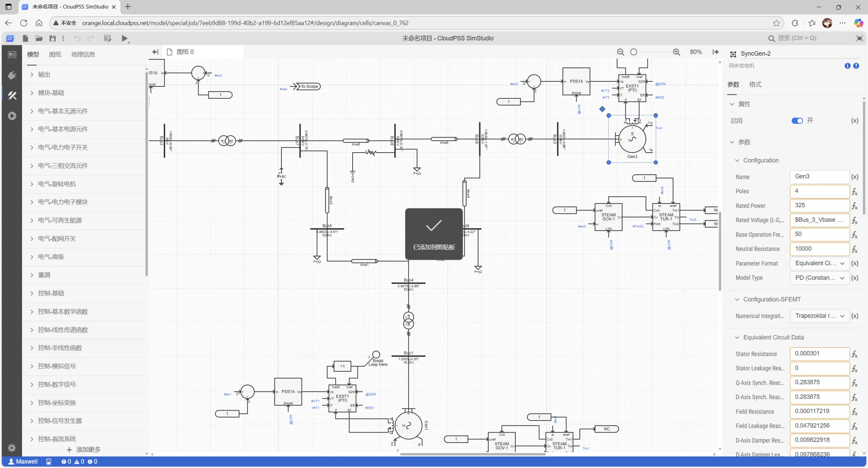Image resolution: width=868 pixels, height=468 pixels.
Task: Click the zoom slider handle
Action: pyautogui.click(x=634, y=52)
